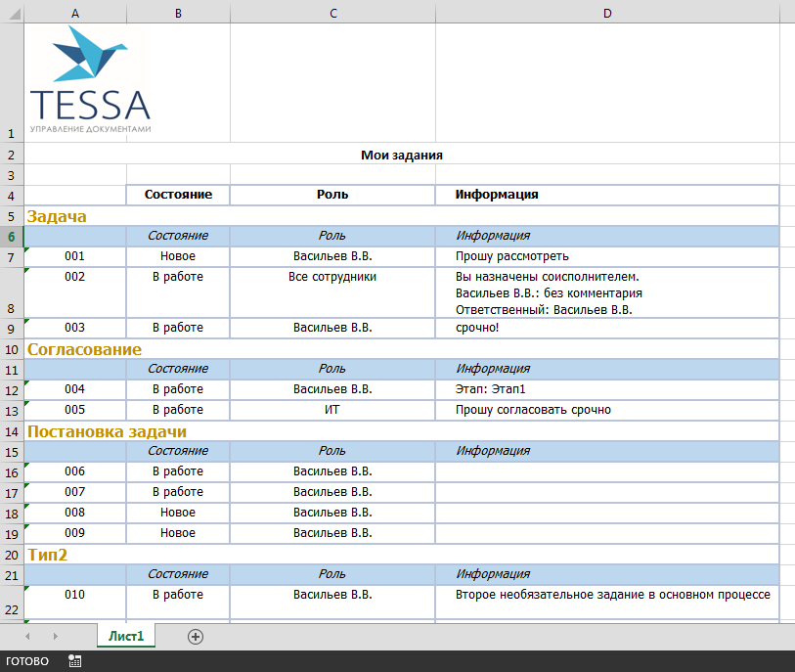Viewport: 795px width, 672px height.
Task: Select Васильев В.В. role of task 001
Action: click(x=332, y=256)
